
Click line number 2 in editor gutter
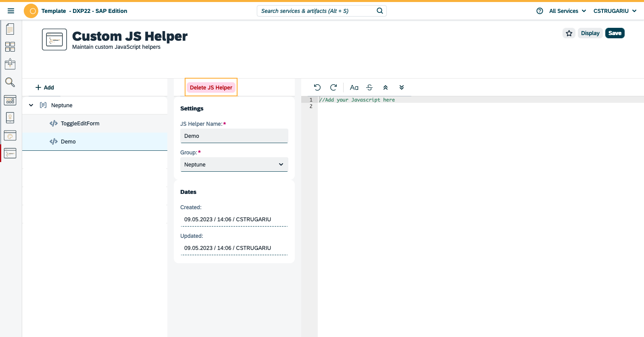311,106
